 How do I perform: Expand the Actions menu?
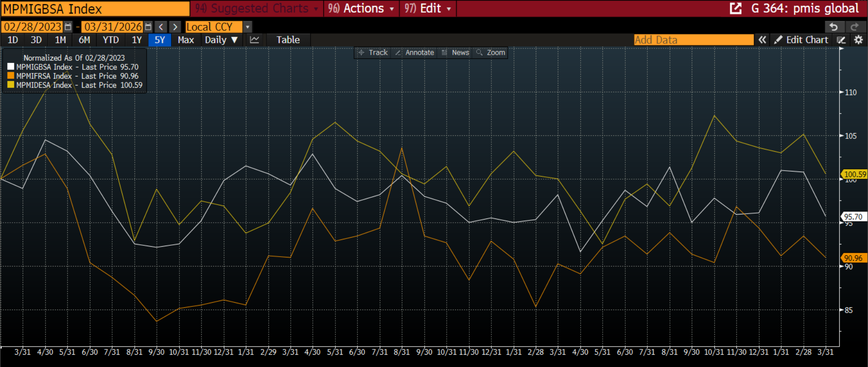361,8
